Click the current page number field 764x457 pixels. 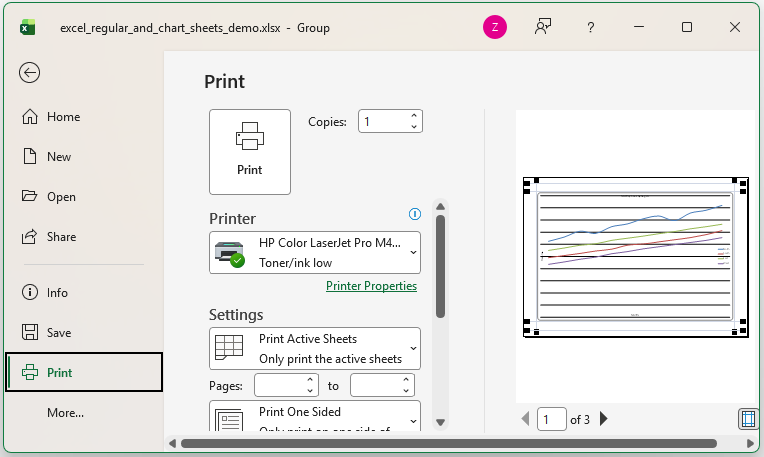coord(551,420)
